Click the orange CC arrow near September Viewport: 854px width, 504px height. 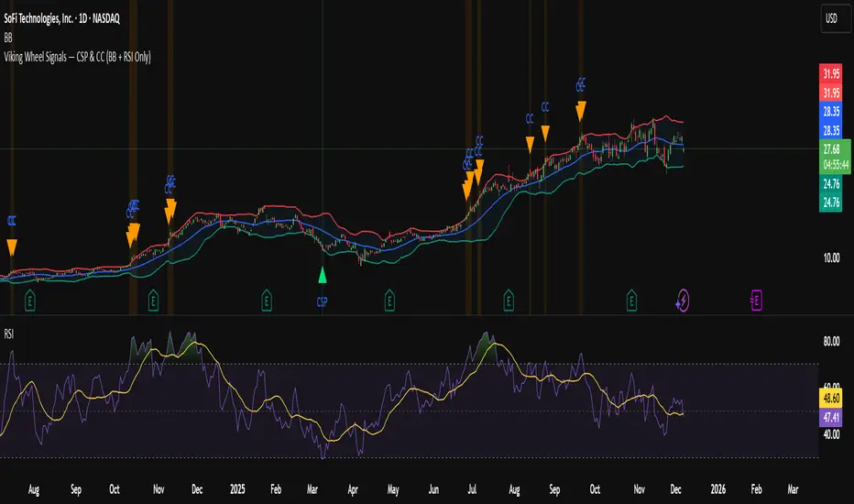545,133
